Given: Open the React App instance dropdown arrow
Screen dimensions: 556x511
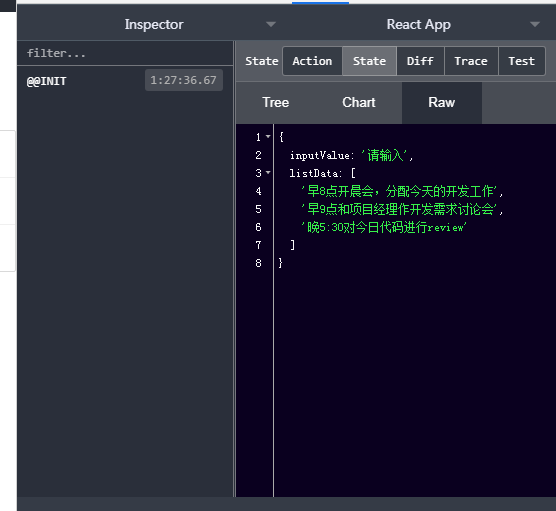Looking at the screenshot, I should pyautogui.click(x=535, y=24).
